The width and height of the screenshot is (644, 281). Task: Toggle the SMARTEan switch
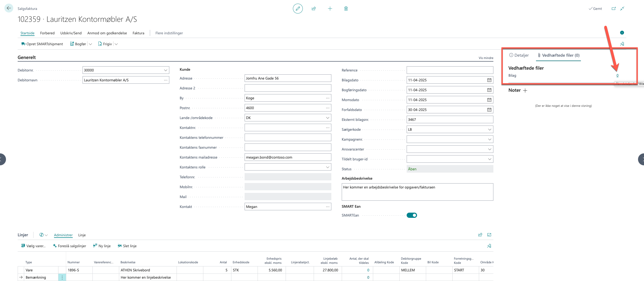(x=412, y=215)
